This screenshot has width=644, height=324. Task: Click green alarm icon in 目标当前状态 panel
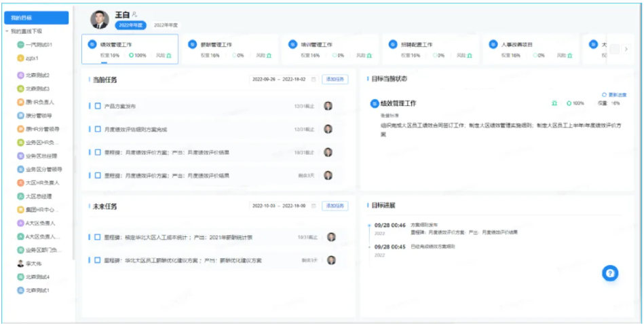554,103
